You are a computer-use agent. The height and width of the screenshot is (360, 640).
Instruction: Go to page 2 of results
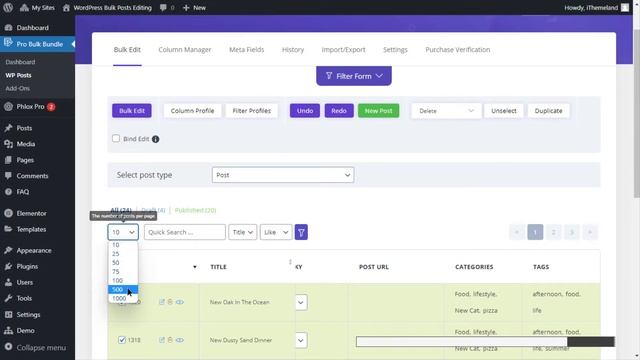[553, 232]
